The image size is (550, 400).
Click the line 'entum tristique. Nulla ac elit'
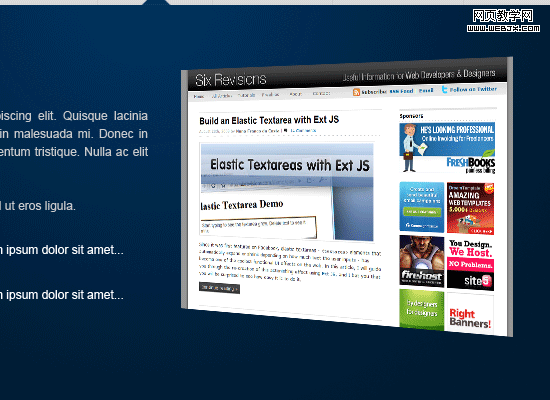[74, 152]
